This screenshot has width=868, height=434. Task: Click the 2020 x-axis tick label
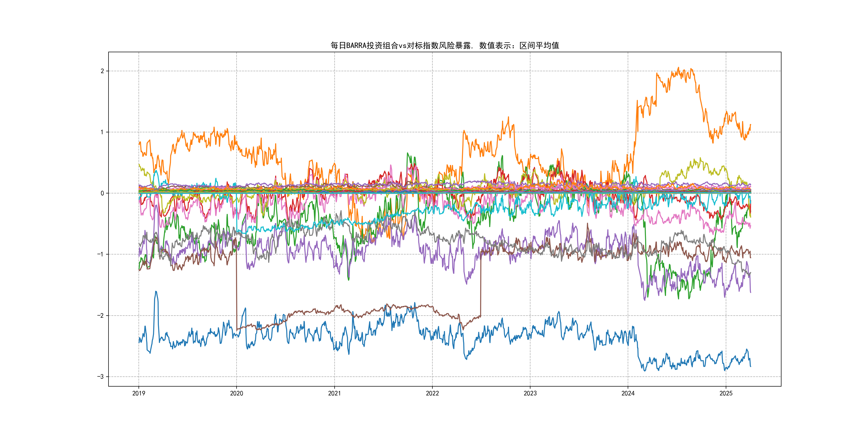point(236,393)
